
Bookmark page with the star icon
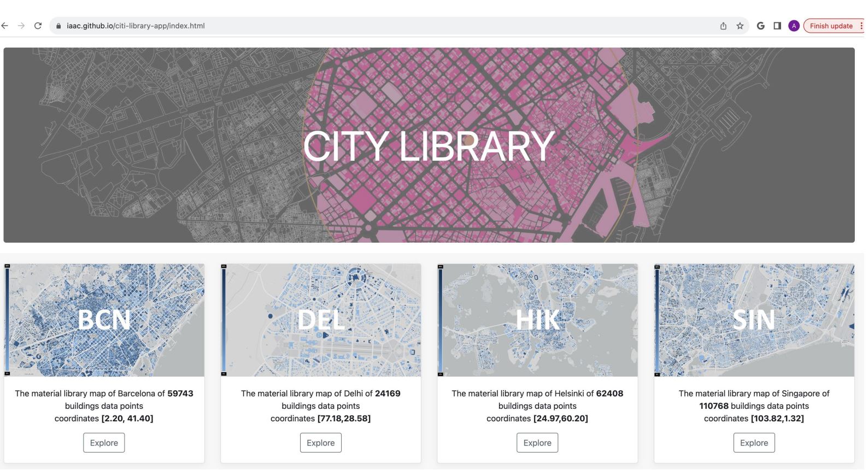point(740,26)
